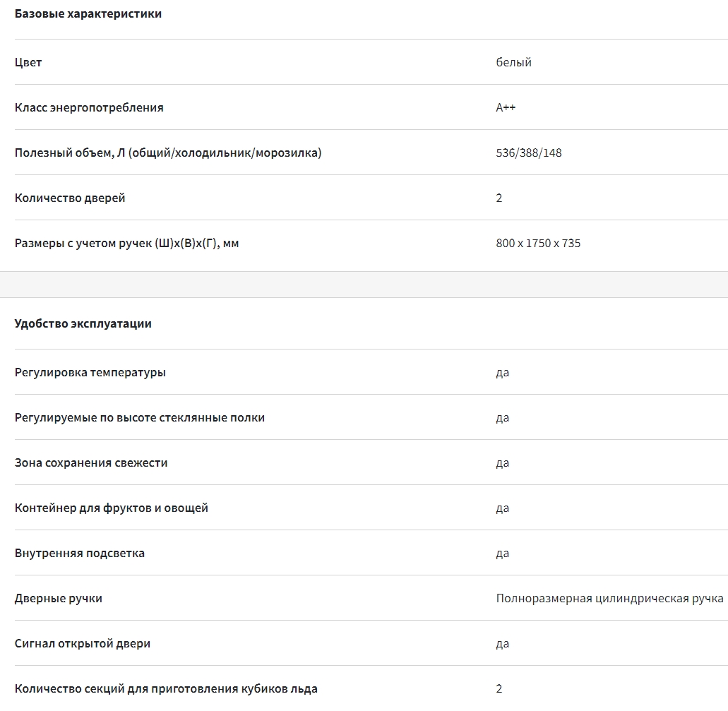The height and width of the screenshot is (711, 728).
Task: Click the "Контейнер для фруктов и овощей" label
Action: (x=112, y=508)
